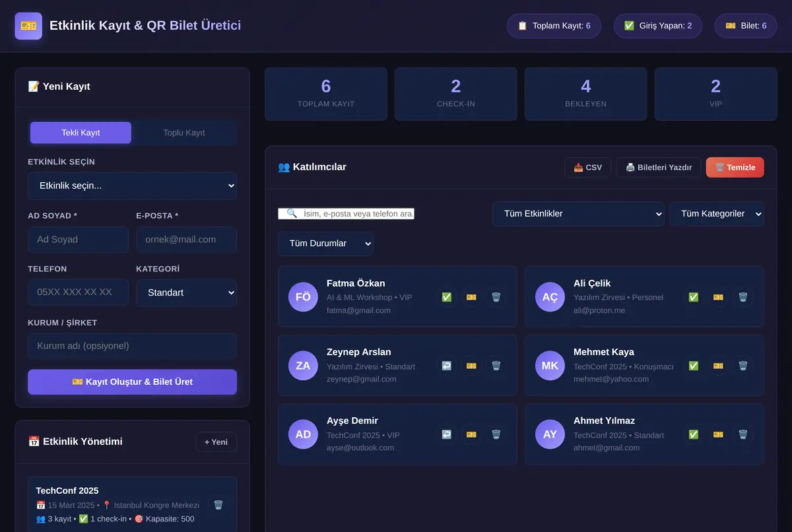792x532 pixels.
Task: Open Mehmet Kaya's ticket icon
Action: point(718,366)
